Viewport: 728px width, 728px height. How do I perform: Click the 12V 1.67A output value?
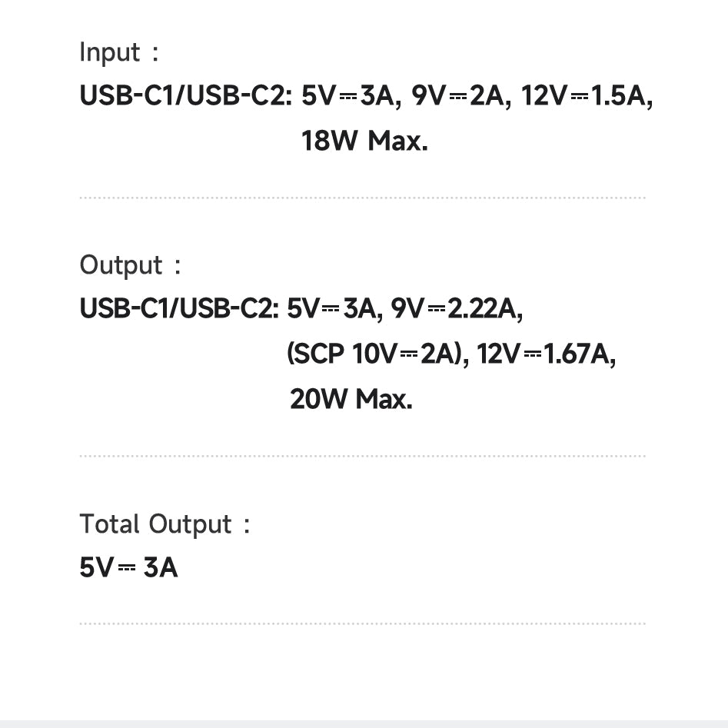coord(546,354)
